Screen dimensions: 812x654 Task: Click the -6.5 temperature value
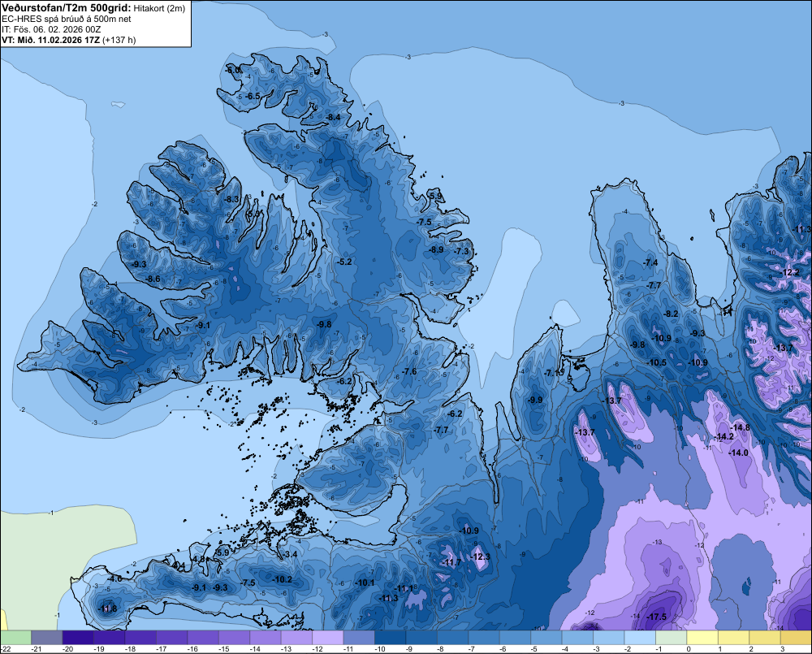[x=253, y=97]
